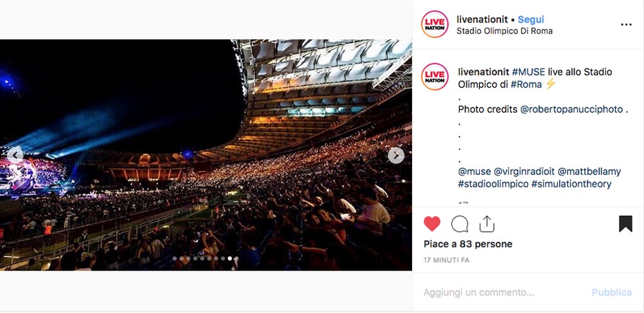
Task: Unlike the post with red heart icon
Action: pos(431,224)
